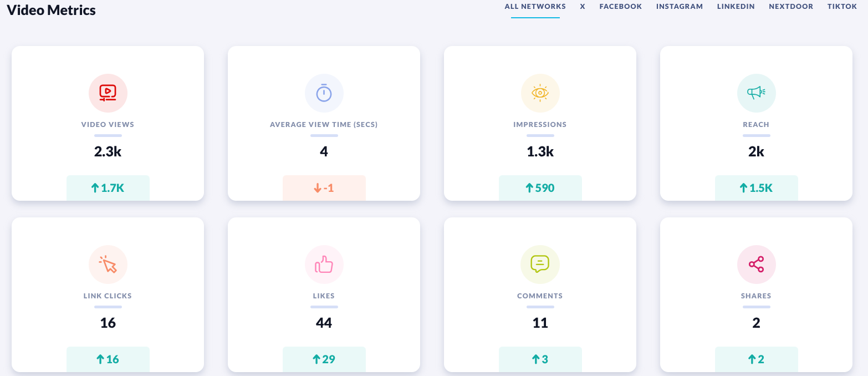Screen dimensions: 868x376
Task: Click the Reach megaphone icon
Action: tap(757, 93)
